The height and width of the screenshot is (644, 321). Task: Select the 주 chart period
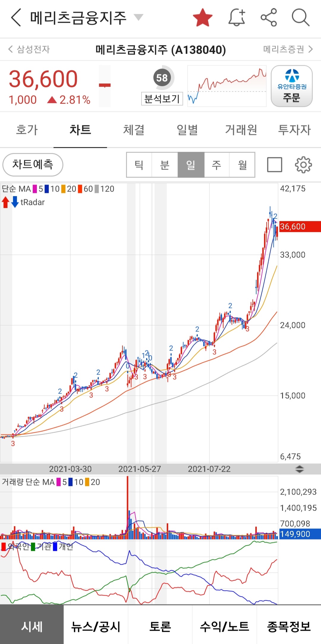pyautogui.click(x=217, y=165)
